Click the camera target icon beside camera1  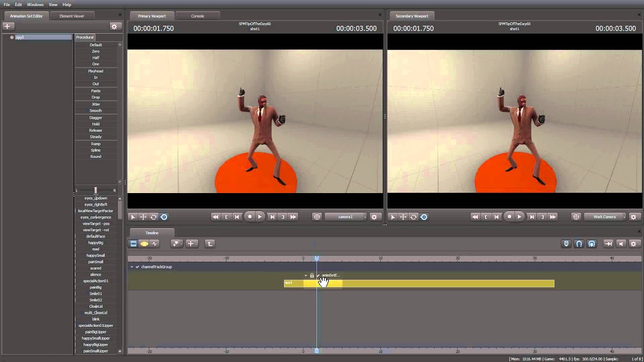tap(317, 217)
